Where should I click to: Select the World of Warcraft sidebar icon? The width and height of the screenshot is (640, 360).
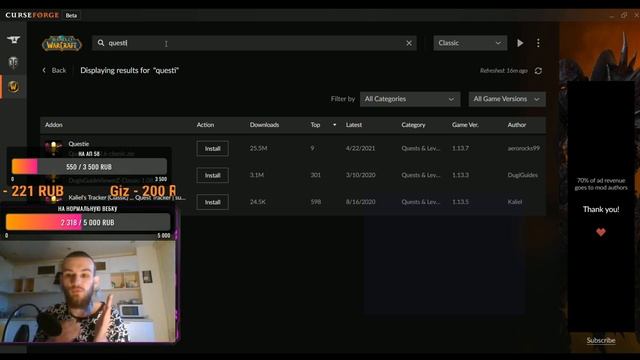click(13, 87)
